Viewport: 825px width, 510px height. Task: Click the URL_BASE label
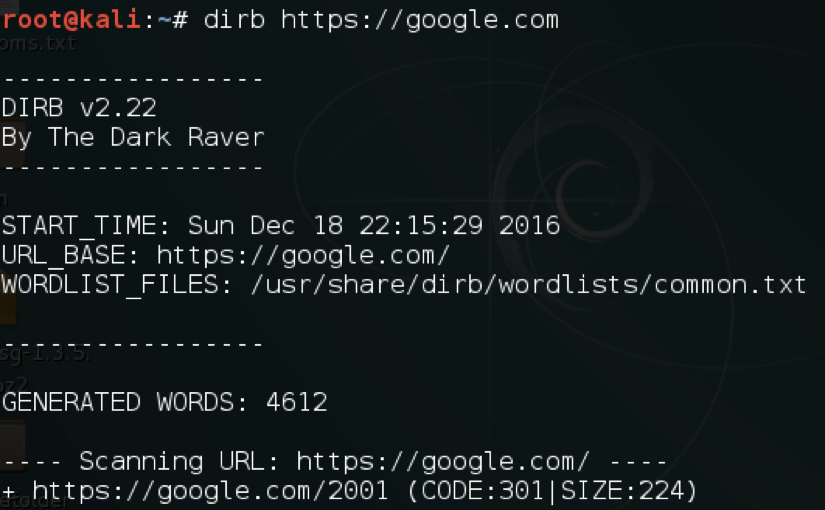click(70, 256)
